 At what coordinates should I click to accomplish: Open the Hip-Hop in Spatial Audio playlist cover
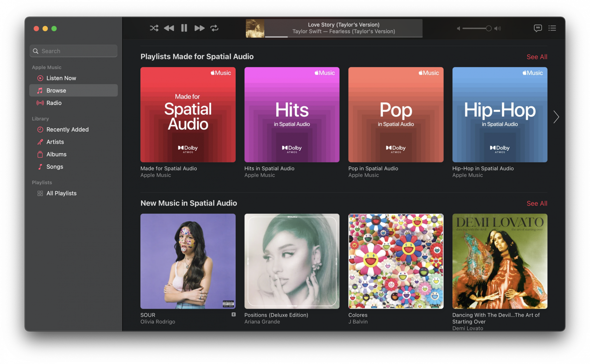(x=499, y=115)
